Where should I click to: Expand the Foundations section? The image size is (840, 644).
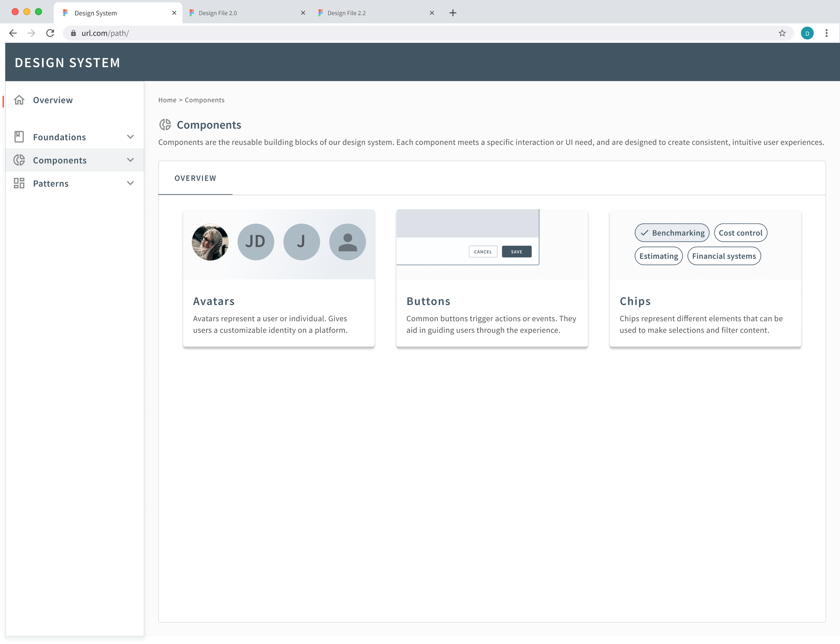click(x=130, y=136)
